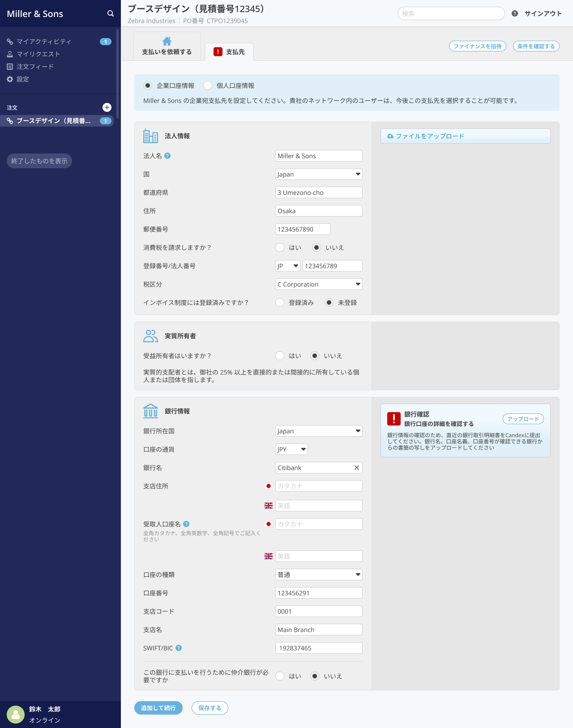This screenshot has height=728, width=573.
Task: Click ファイルをアップロード bar
Action: click(x=466, y=136)
